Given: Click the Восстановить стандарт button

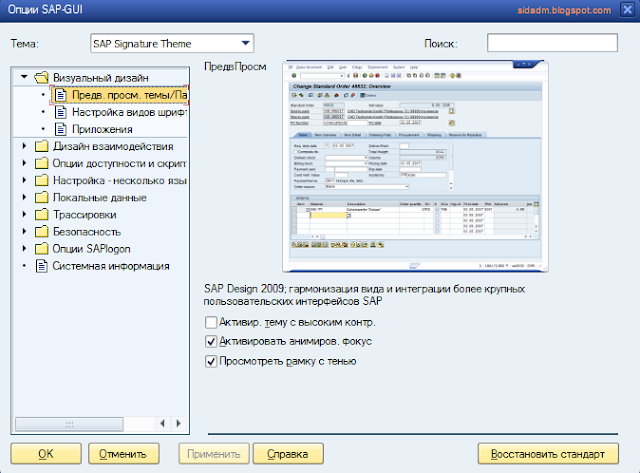Looking at the screenshot, I should (x=548, y=454).
